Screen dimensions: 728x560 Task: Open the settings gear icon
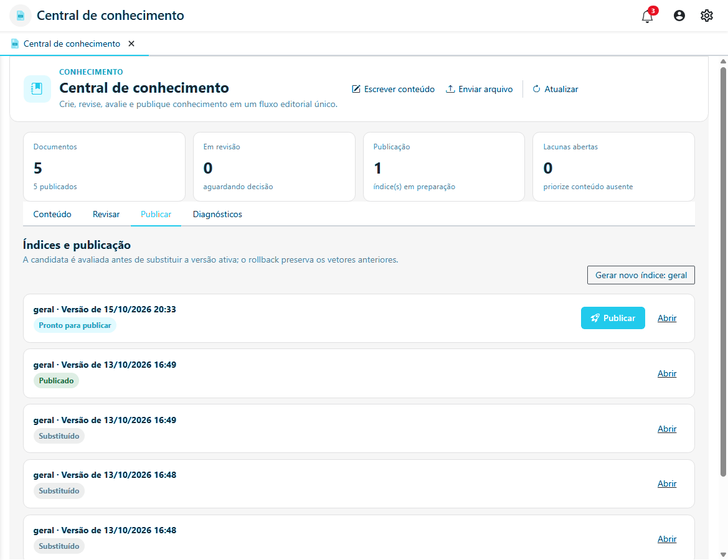point(707,16)
